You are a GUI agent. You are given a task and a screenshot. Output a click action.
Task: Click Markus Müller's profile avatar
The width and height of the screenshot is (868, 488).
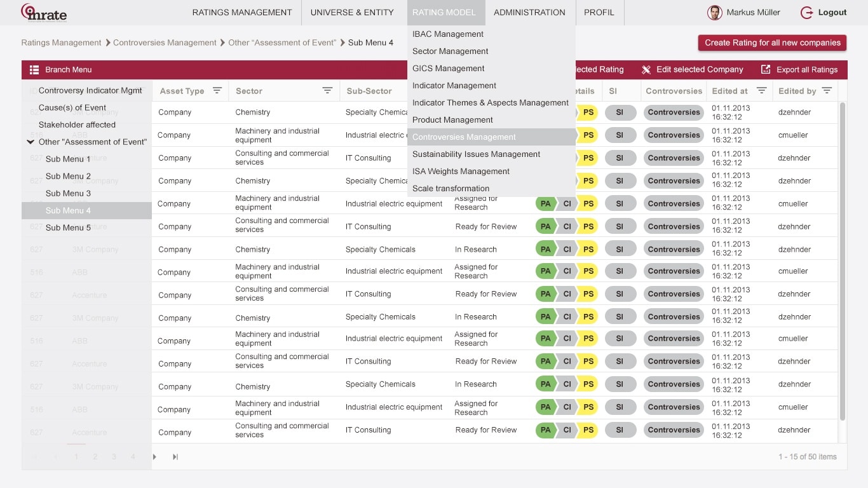click(715, 13)
